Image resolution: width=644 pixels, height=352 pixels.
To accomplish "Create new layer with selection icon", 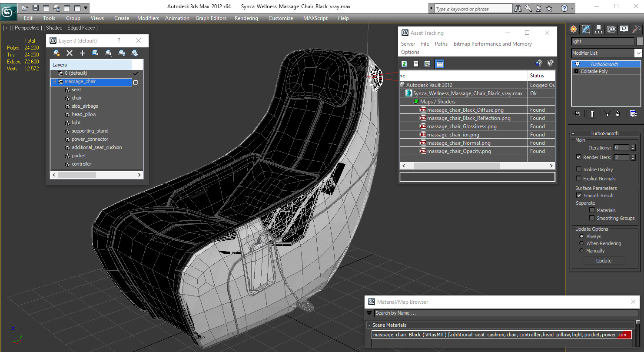I will pyautogui.click(x=56, y=53).
